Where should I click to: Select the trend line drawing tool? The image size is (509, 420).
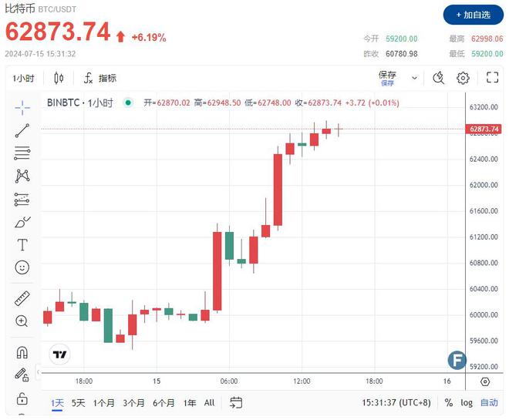click(22, 130)
